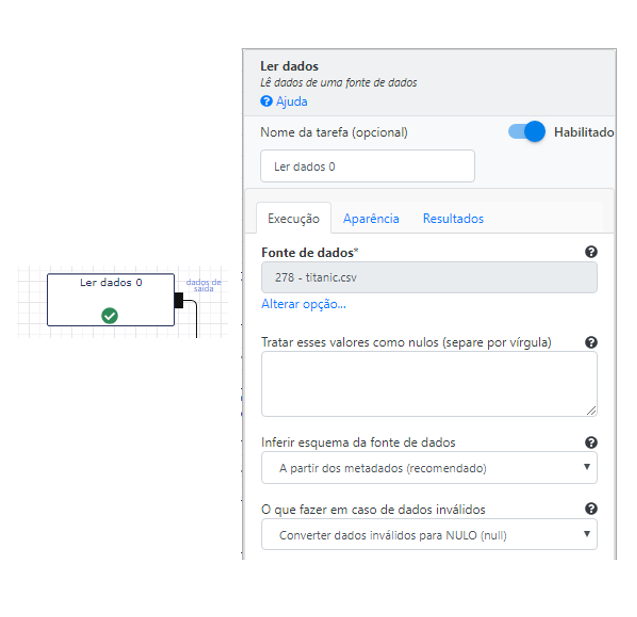Image resolution: width=637 pixels, height=617 pixels.
Task: Toggle the Habilitado switch off
Action: 526,132
